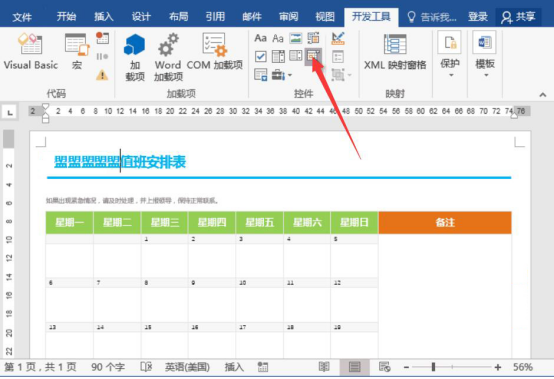Open the 文件 tab
This screenshot has width=554, height=379.
[22, 17]
